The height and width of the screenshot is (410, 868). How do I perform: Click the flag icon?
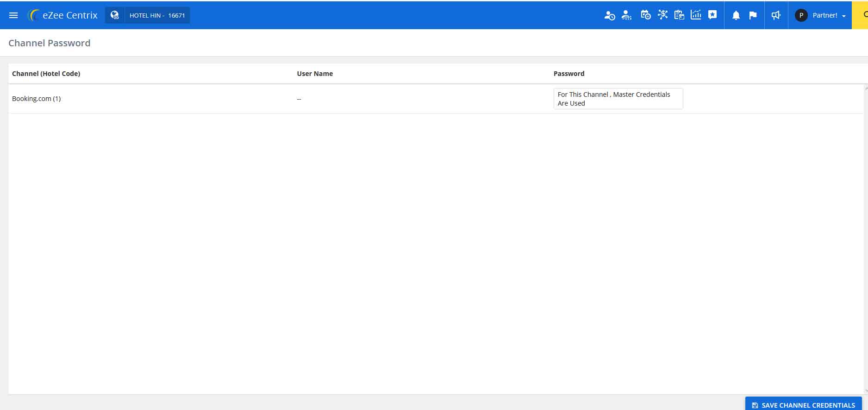(753, 15)
